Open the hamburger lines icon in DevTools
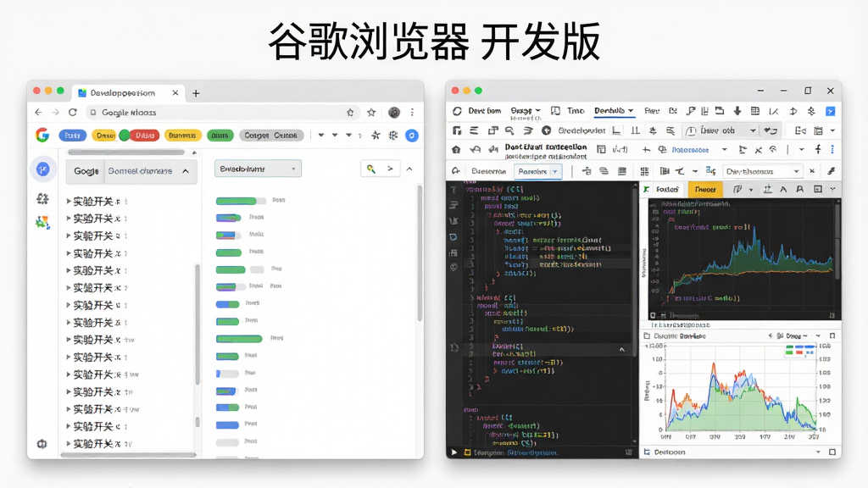This screenshot has width=868, height=488. [475, 130]
